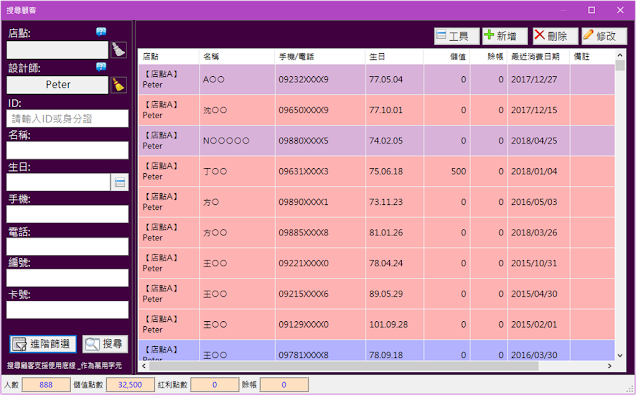Click the 修改 edit button
The image size is (636, 395).
click(604, 36)
